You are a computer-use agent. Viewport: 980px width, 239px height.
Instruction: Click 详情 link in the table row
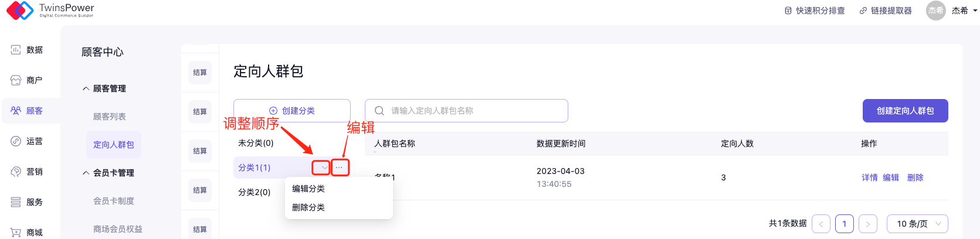pyautogui.click(x=869, y=177)
